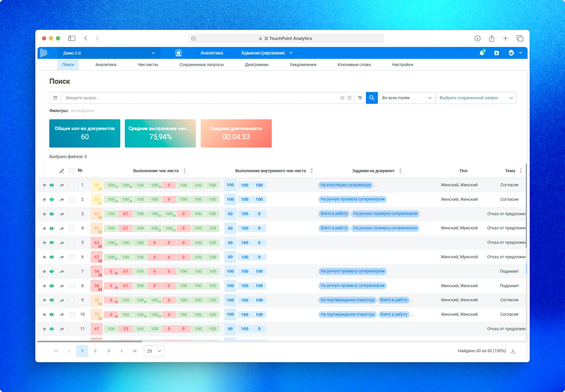Open the archive/download widget in the blue header

[496, 53]
